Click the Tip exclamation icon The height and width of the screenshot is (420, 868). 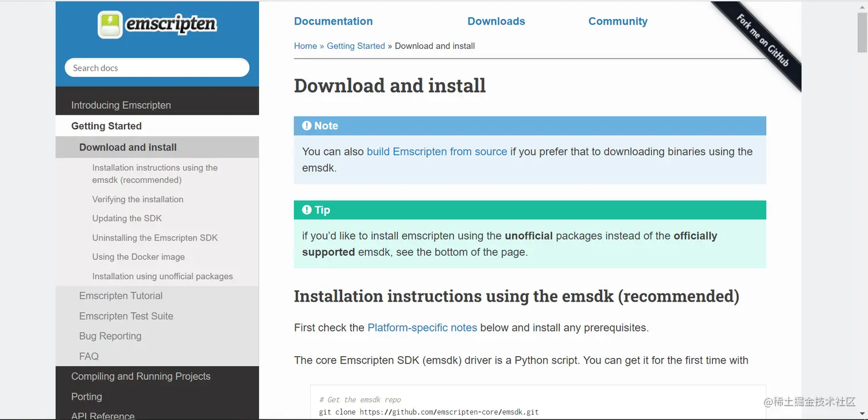pyautogui.click(x=307, y=210)
